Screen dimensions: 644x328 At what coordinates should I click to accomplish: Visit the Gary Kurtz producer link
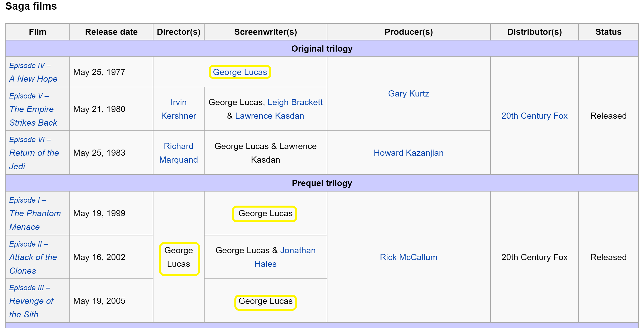(409, 94)
